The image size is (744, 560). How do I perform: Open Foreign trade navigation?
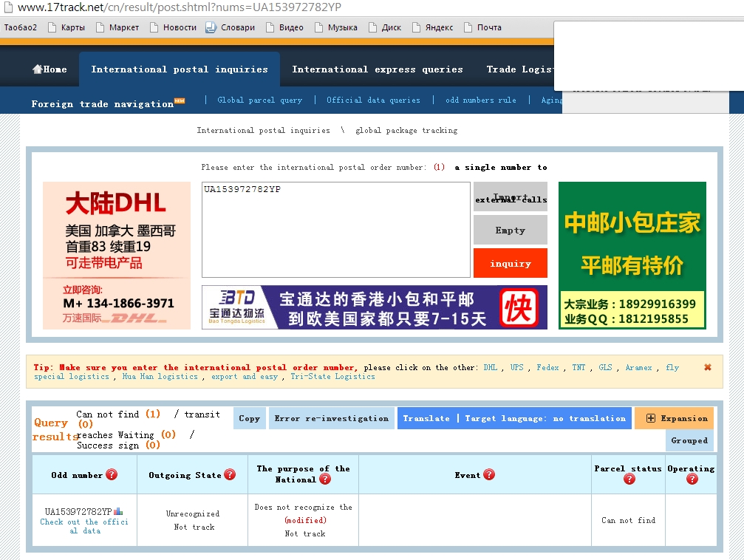coord(103,104)
